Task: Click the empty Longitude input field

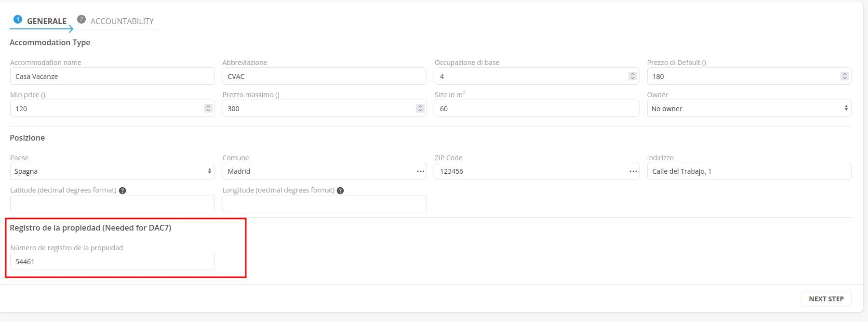Action: pos(324,204)
